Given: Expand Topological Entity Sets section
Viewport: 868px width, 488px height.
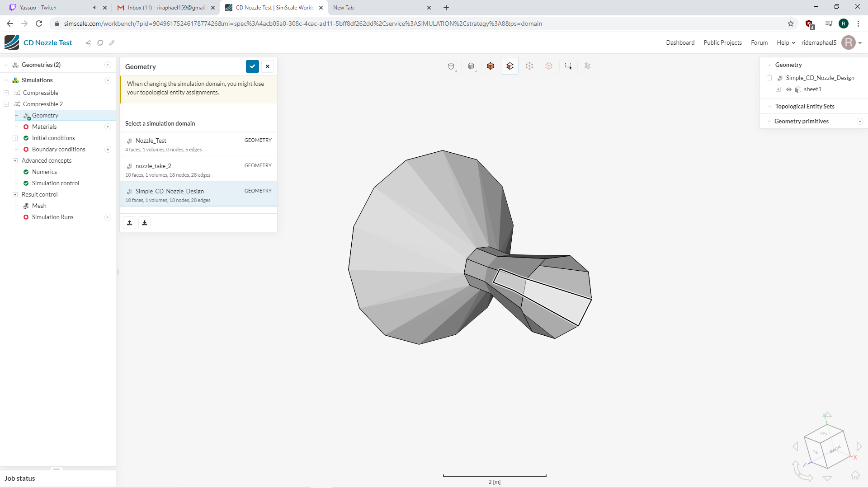Looking at the screenshot, I should pos(805,107).
